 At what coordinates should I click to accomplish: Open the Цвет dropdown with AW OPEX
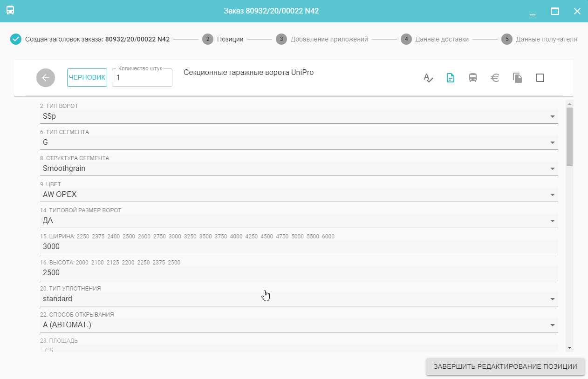coord(552,195)
